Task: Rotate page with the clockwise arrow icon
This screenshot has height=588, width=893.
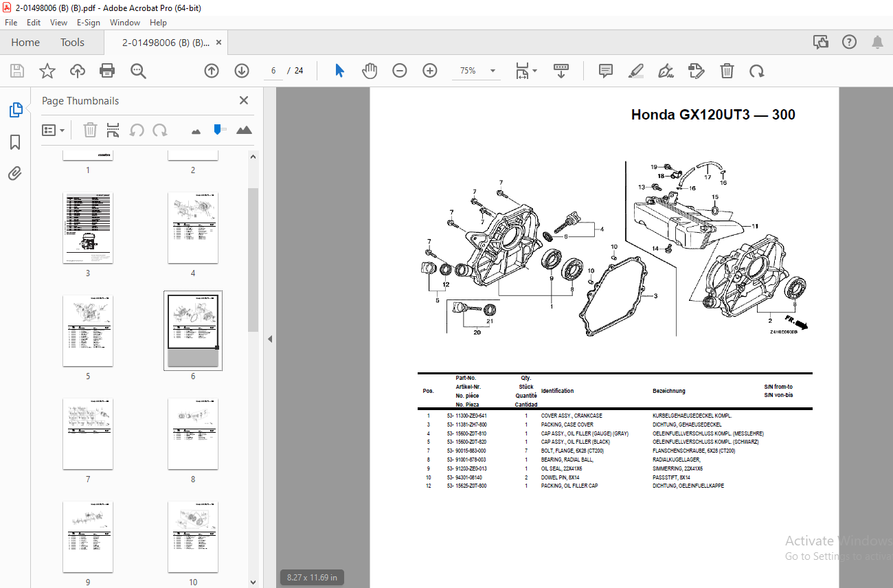Action: [757, 71]
